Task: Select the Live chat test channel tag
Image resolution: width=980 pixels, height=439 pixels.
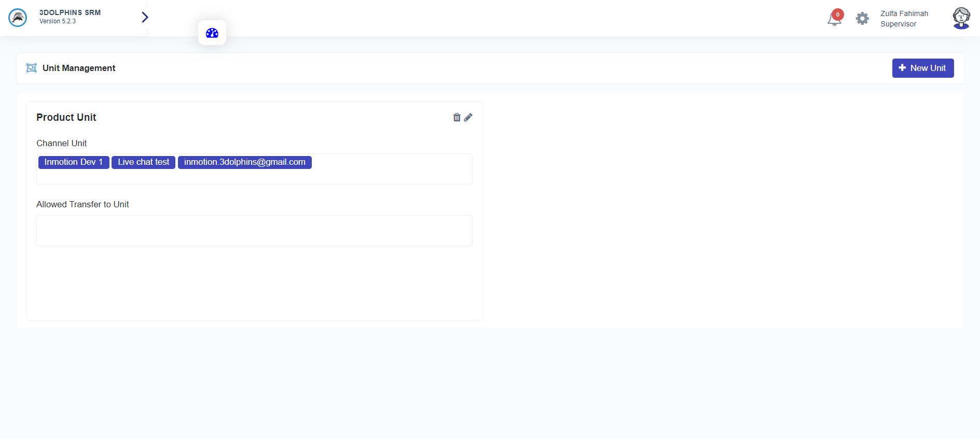Action: click(143, 162)
